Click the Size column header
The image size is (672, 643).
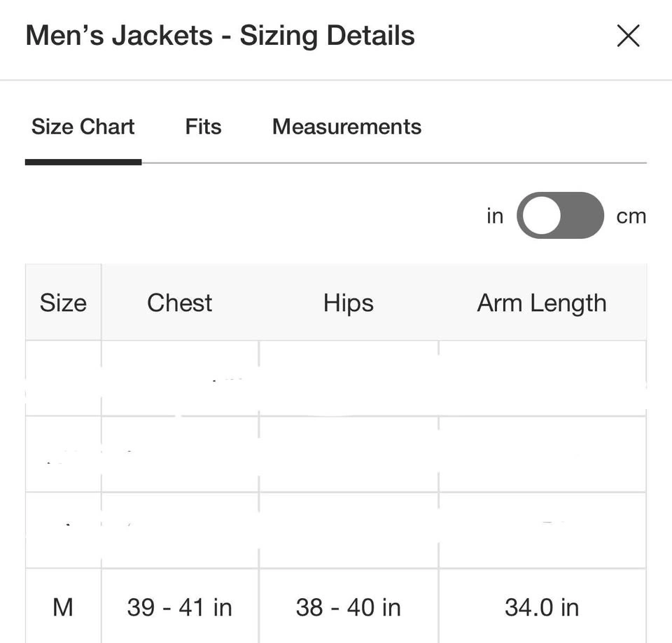(x=63, y=303)
